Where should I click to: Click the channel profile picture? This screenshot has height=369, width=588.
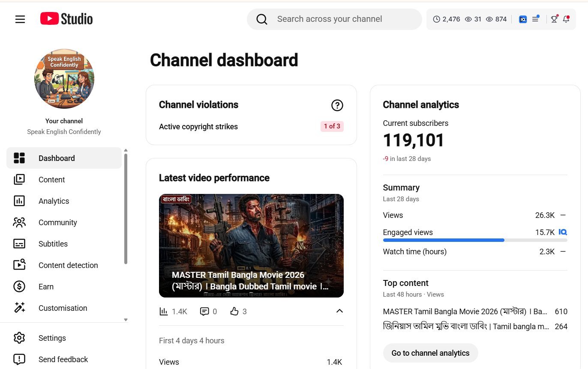(x=64, y=78)
